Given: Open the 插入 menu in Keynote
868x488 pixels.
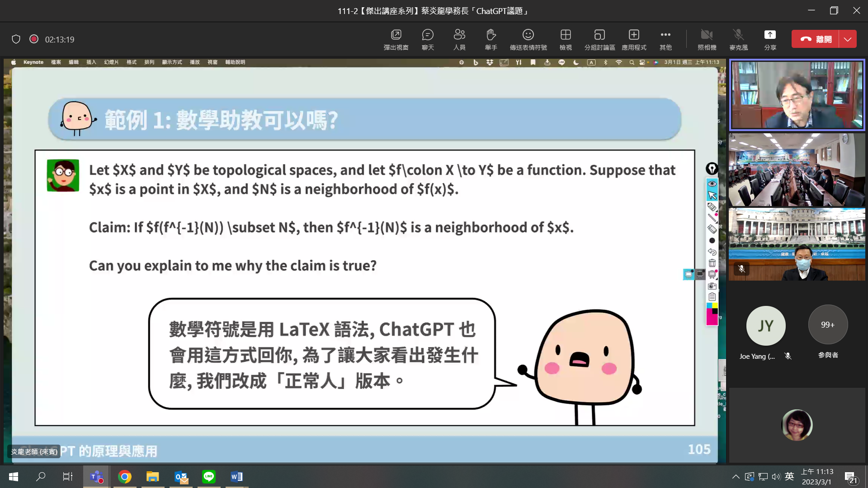Looking at the screenshot, I should 91,62.
